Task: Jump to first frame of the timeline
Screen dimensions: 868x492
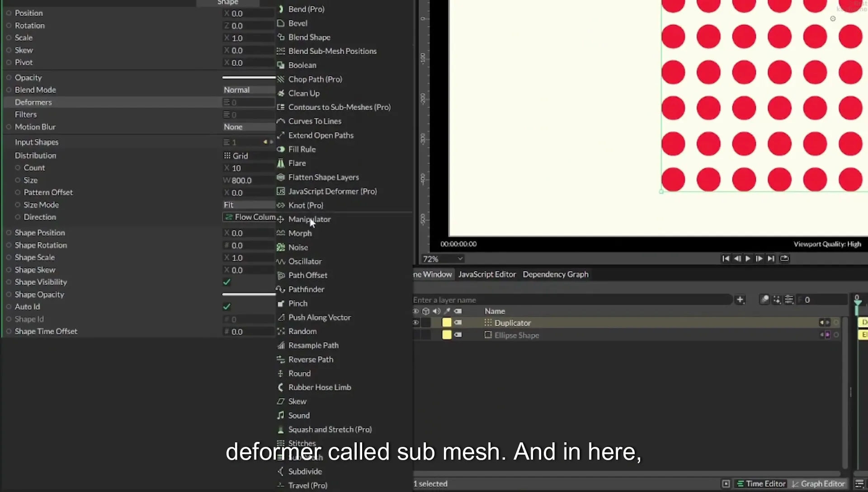Action: pos(726,259)
